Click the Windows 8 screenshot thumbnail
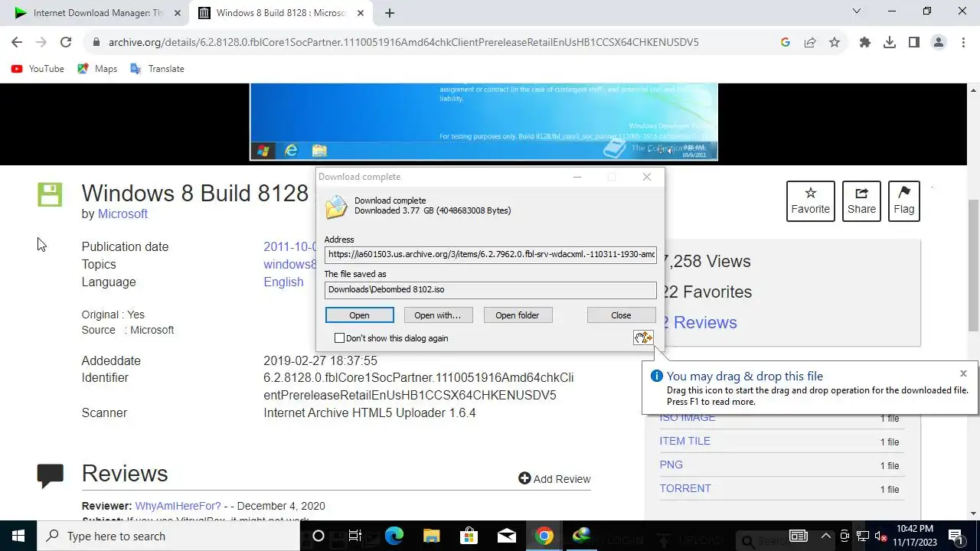Viewport: 980px width, 551px height. click(484, 122)
